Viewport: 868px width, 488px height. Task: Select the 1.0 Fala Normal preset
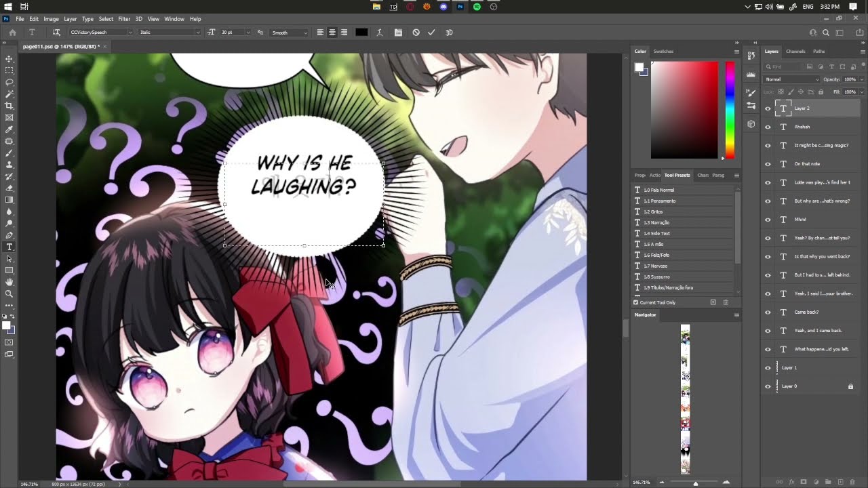[x=683, y=190]
